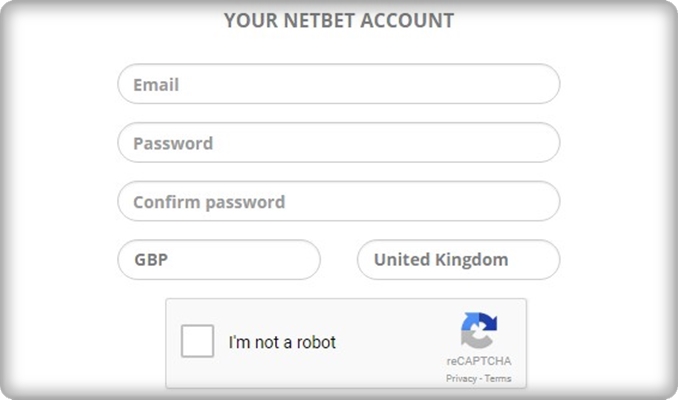View Google's privacy policy from captcha widget
The image size is (678, 400).
coord(461,378)
